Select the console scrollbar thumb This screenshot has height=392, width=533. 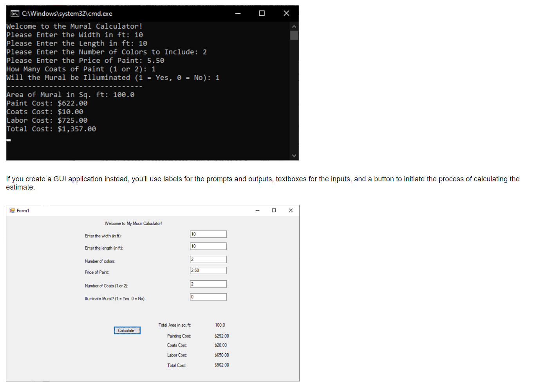click(294, 35)
